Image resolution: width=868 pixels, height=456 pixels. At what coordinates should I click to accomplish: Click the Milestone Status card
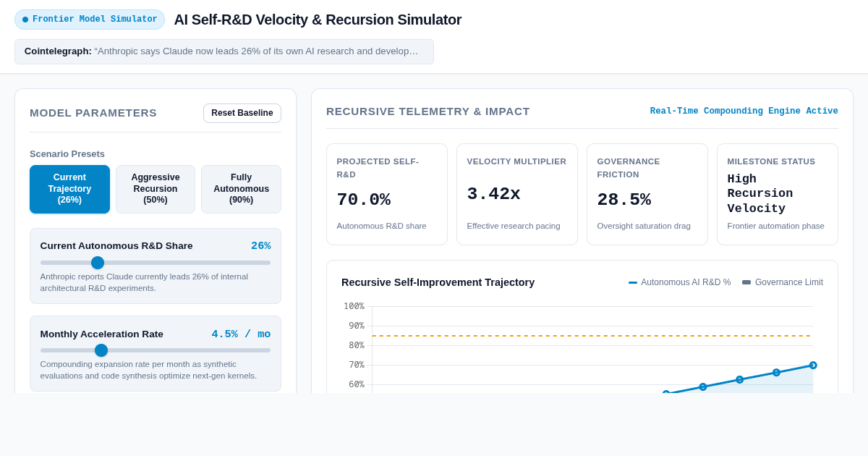(x=778, y=194)
